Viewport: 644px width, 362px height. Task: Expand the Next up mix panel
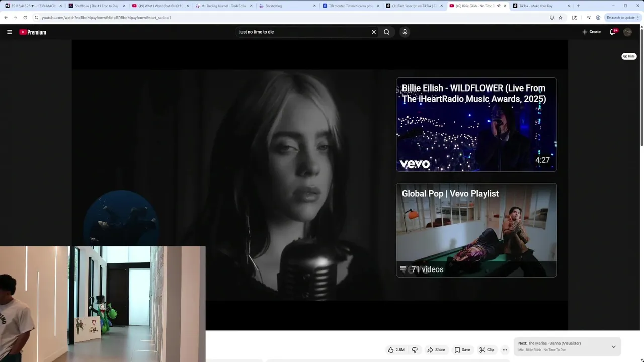tap(613, 346)
